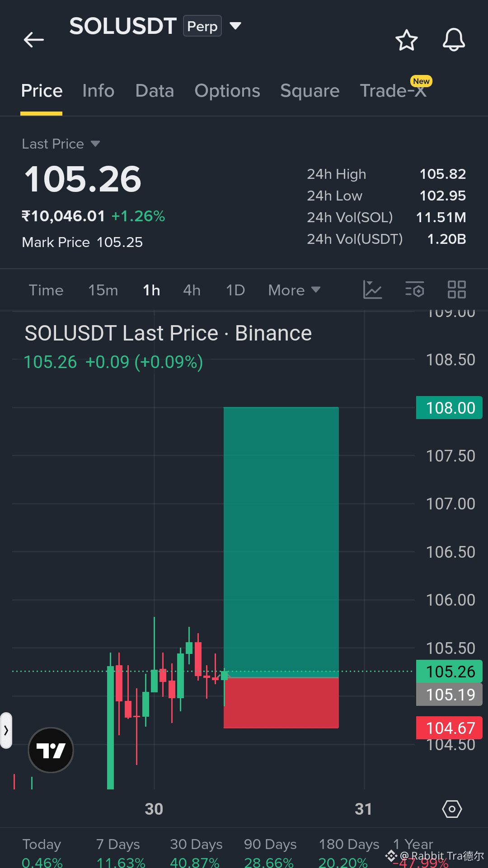Tap the 30 date label on axis
The height and width of the screenshot is (868, 488).
pos(154,809)
